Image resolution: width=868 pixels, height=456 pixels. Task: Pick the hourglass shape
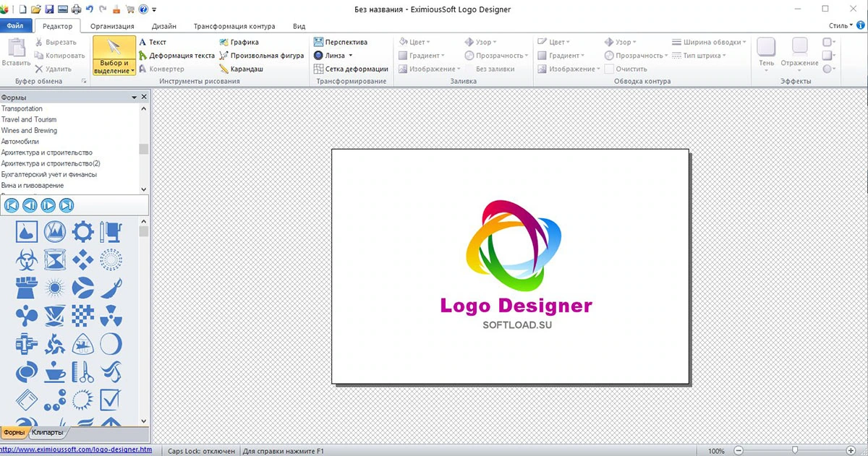pos(55,259)
